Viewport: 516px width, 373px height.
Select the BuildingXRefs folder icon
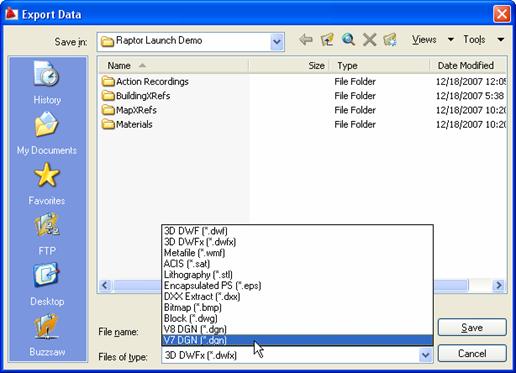(x=108, y=95)
